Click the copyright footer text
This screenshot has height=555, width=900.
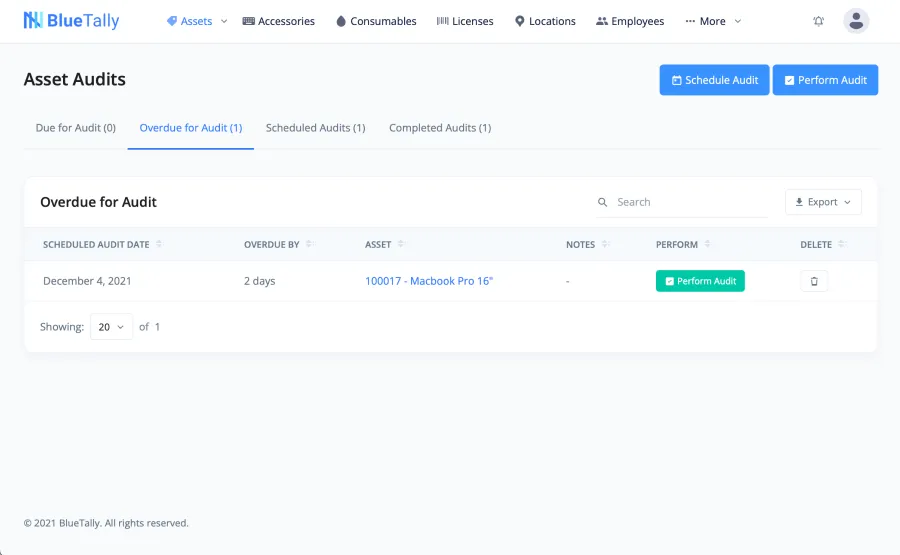[106, 523]
